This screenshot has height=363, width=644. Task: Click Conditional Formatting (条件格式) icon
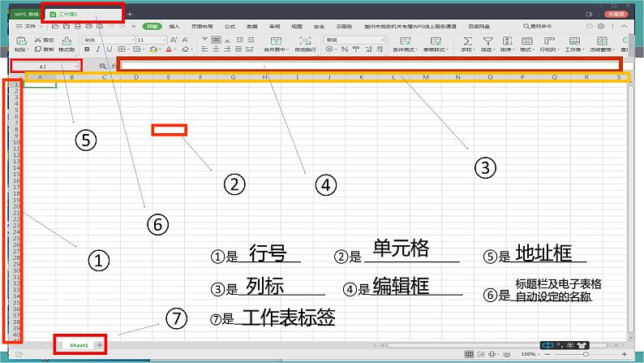(x=406, y=41)
